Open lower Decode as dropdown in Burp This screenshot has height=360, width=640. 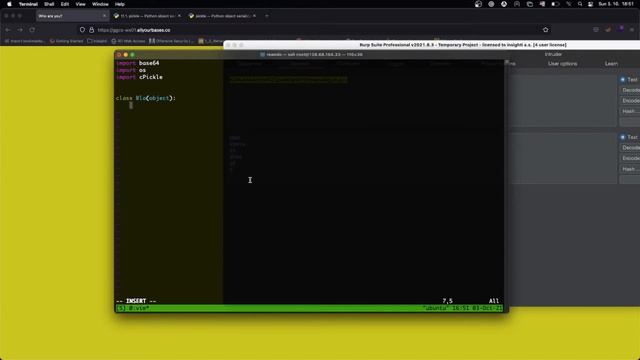point(630,148)
